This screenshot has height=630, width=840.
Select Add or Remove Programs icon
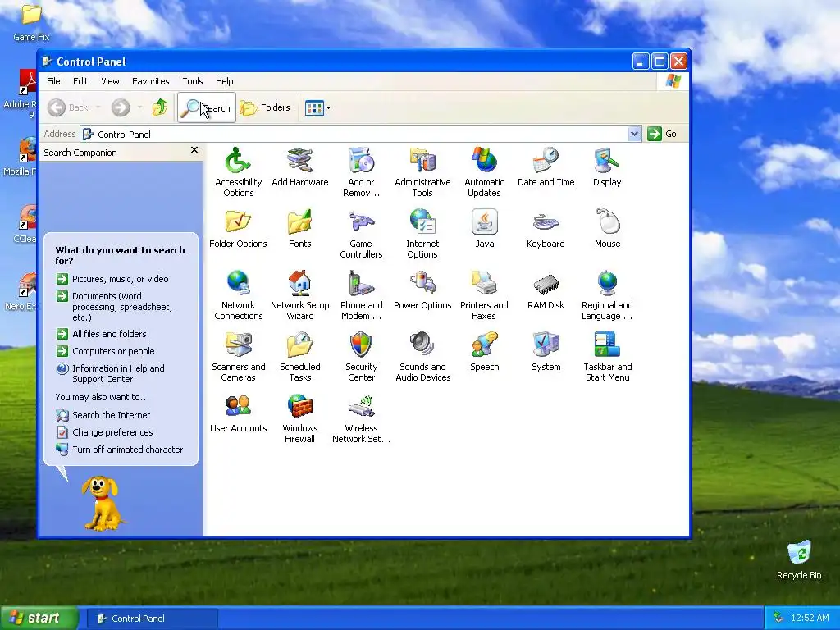[361, 172]
